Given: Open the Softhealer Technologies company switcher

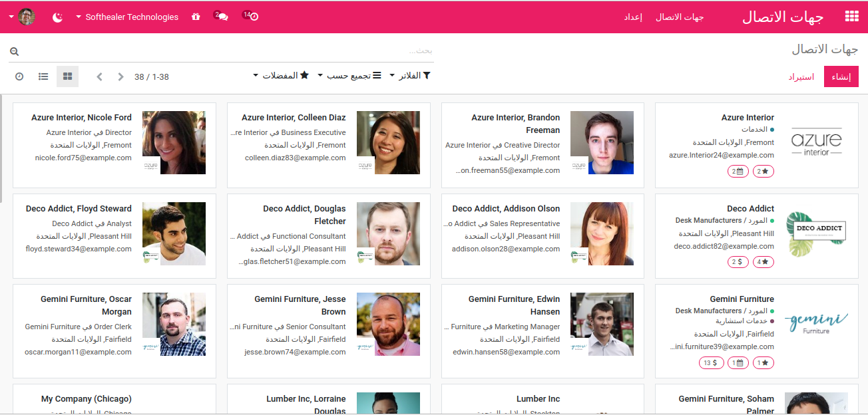Looking at the screenshot, I should [x=127, y=17].
